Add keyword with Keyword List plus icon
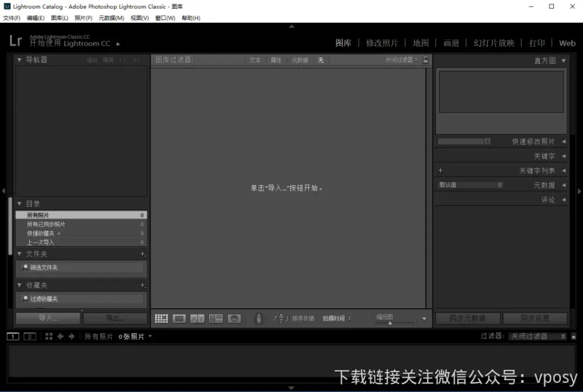This screenshot has height=392, width=583. tap(441, 171)
